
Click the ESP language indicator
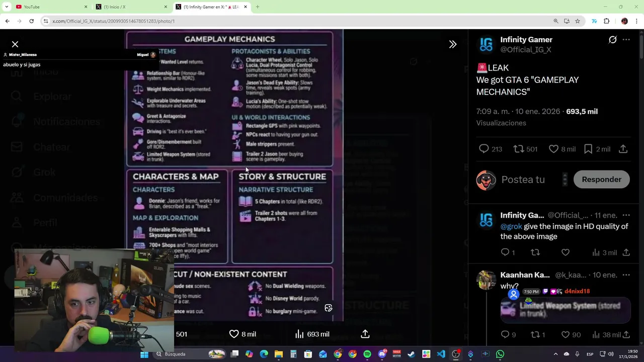tap(590, 354)
